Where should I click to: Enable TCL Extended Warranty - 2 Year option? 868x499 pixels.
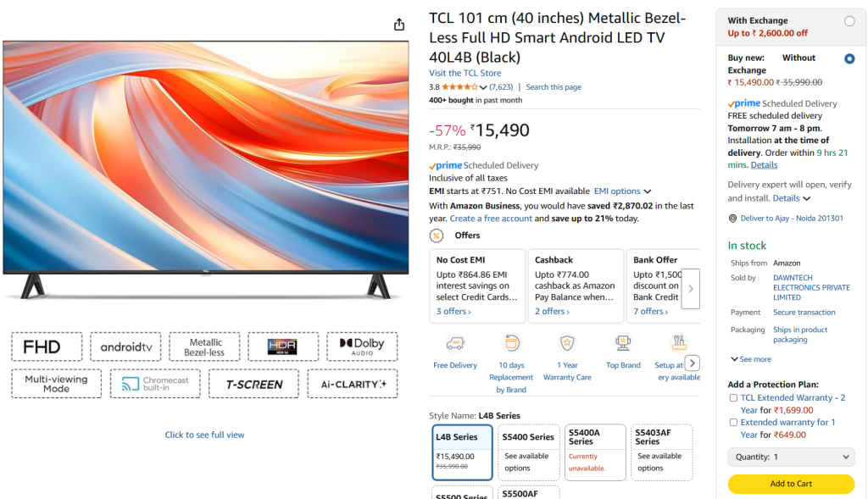[733, 397]
